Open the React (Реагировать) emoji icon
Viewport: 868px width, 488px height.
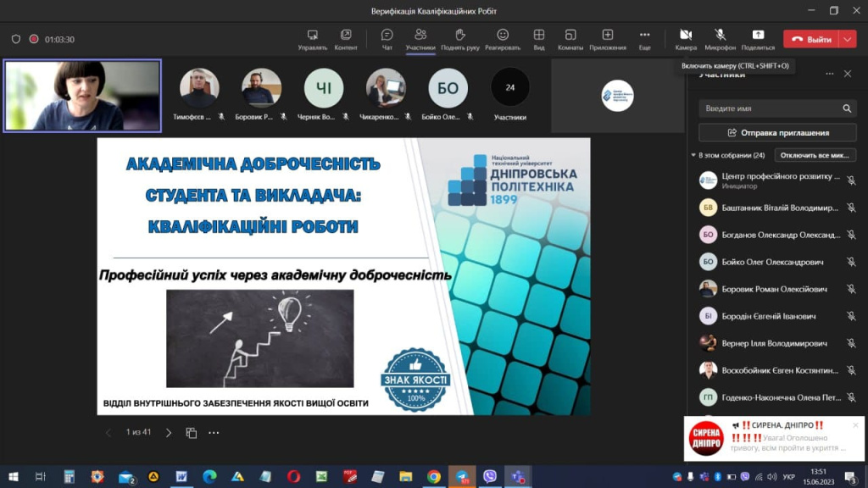pos(503,39)
